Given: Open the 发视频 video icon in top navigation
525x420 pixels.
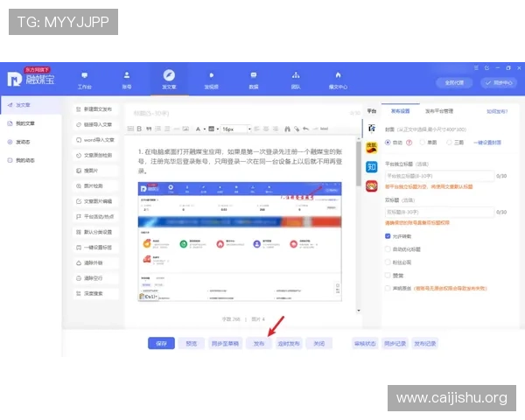Looking at the screenshot, I should (x=211, y=75).
